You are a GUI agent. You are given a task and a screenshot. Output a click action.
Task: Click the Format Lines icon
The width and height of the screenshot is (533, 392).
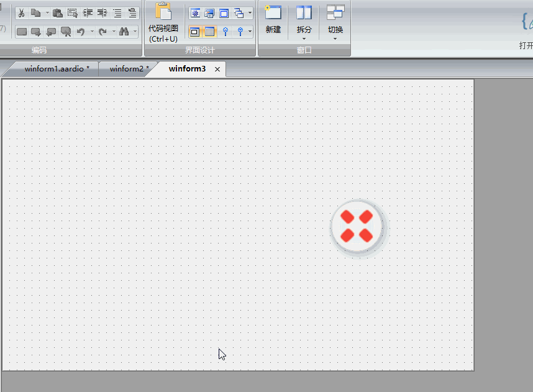pyautogui.click(x=117, y=13)
